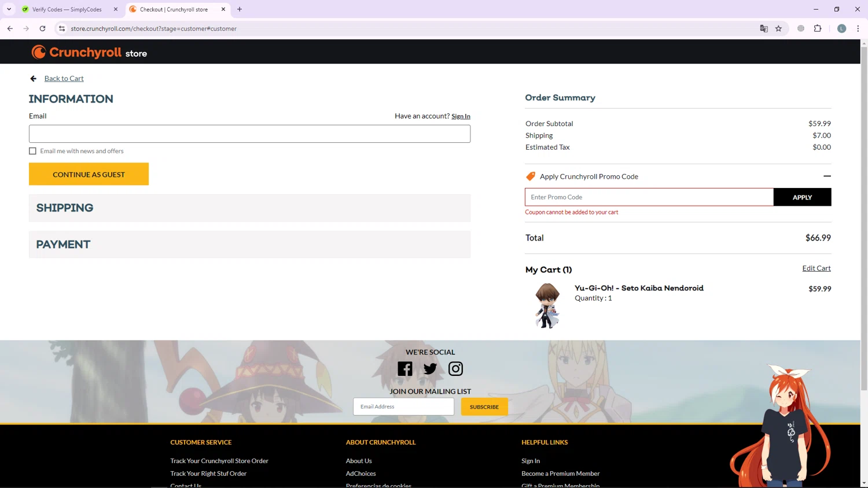Open the Chrome profile avatar
This screenshot has height=488, width=868.
842,28
